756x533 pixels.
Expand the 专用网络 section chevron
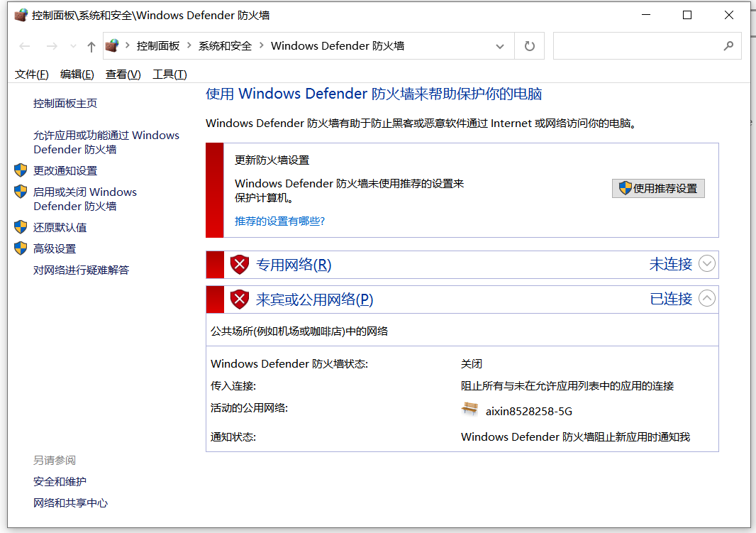[x=706, y=264]
